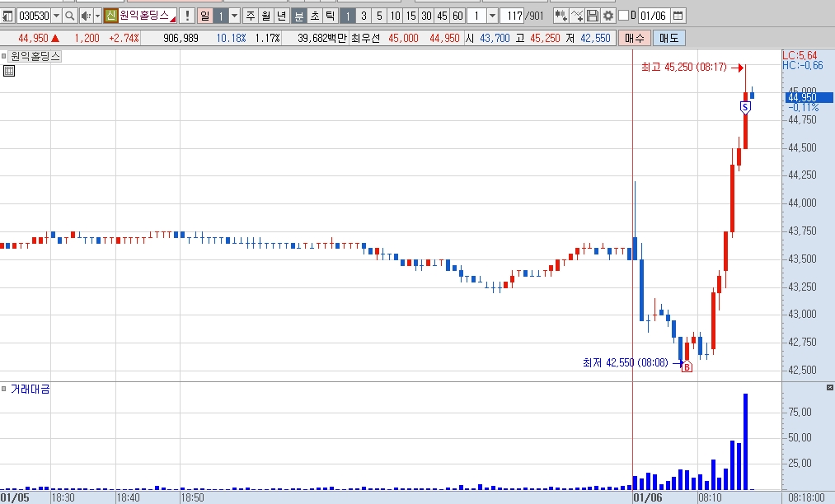This screenshot has width=835, height=504.
Task: Expand the 일 period count dropdown arrow
Action: coord(234,16)
